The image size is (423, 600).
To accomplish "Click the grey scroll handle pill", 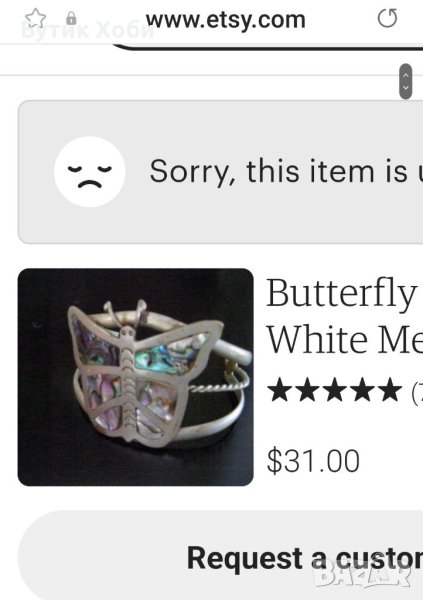I will pyautogui.click(x=406, y=82).
